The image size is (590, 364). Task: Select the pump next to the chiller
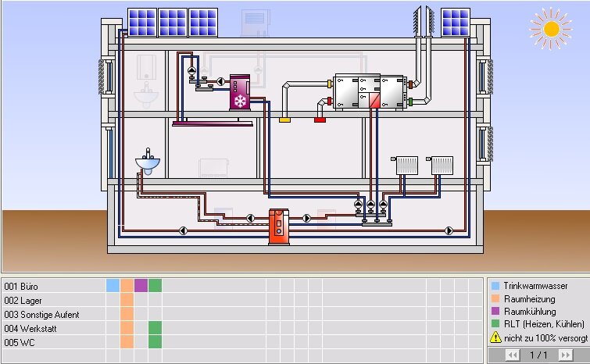click(221, 81)
